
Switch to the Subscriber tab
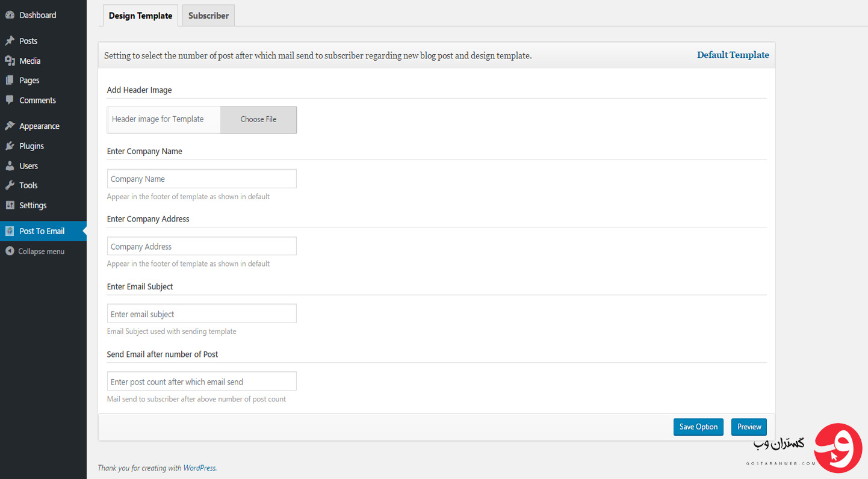click(x=208, y=16)
